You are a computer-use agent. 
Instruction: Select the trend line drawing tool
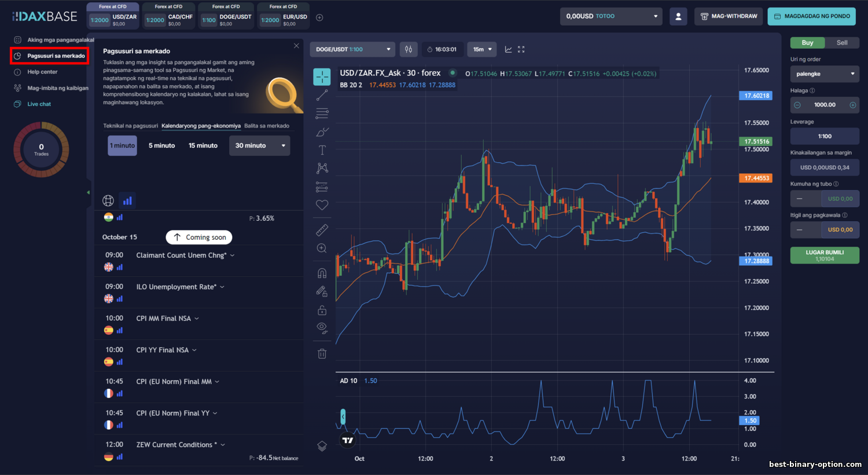(322, 94)
